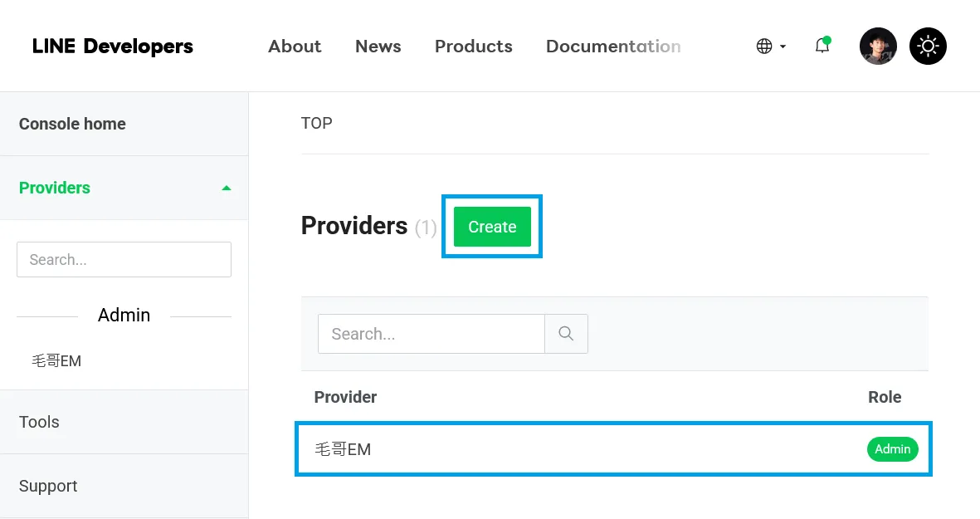Click Create provider button
Image resolution: width=980 pixels, height=519 pixels.
(493, 227)
